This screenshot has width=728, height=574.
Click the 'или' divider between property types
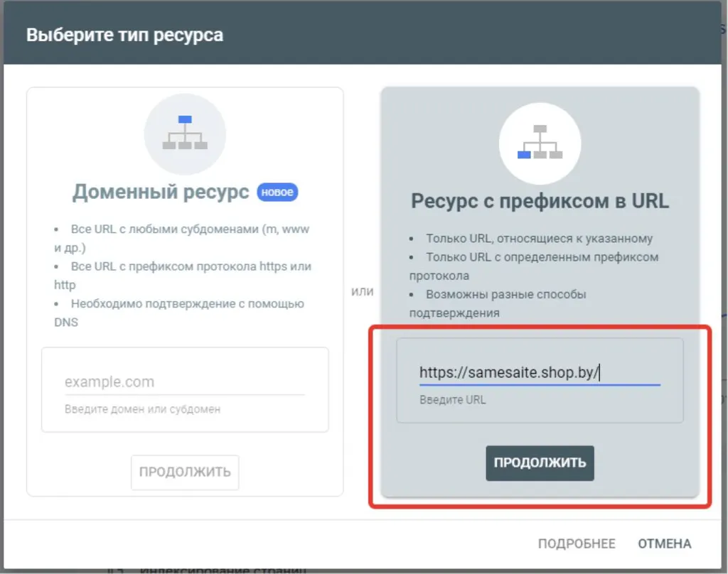[363, 291]
